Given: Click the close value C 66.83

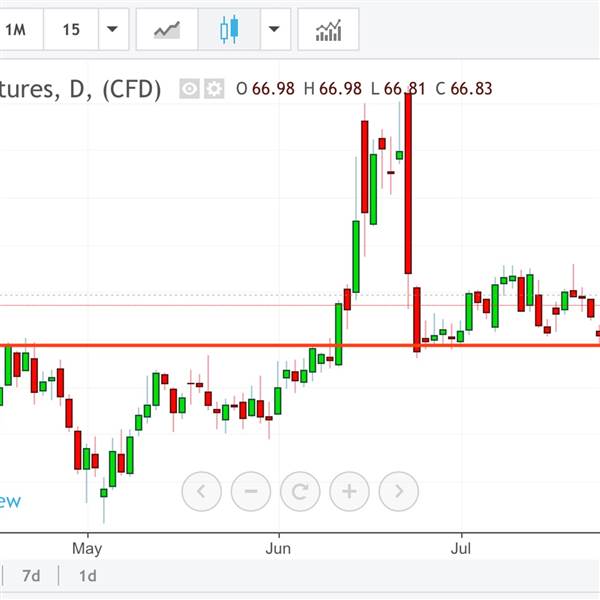Looking at the screenshot, I should 464,89.
